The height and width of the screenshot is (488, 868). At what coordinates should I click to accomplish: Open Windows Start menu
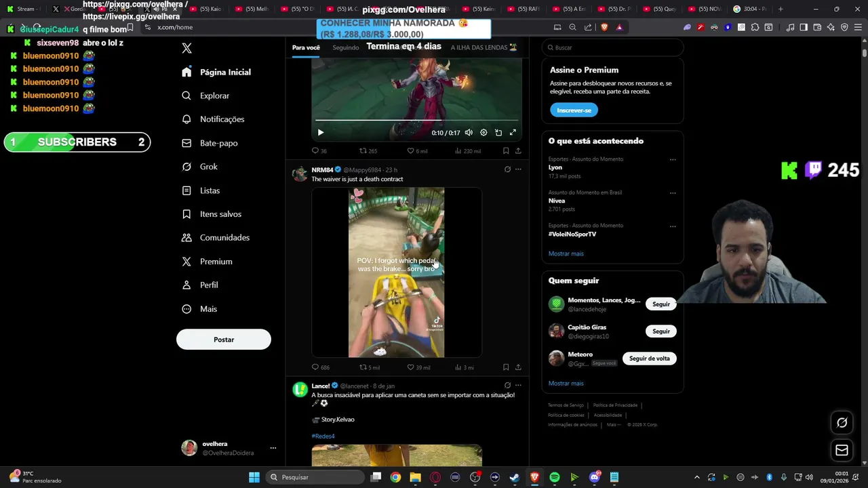(254, 477)
